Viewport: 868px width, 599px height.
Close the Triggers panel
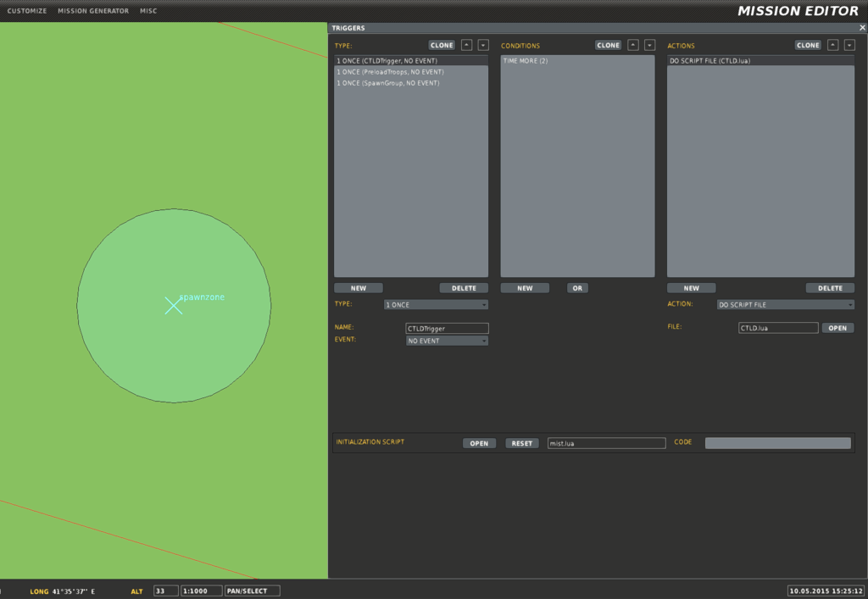(862, 28)
